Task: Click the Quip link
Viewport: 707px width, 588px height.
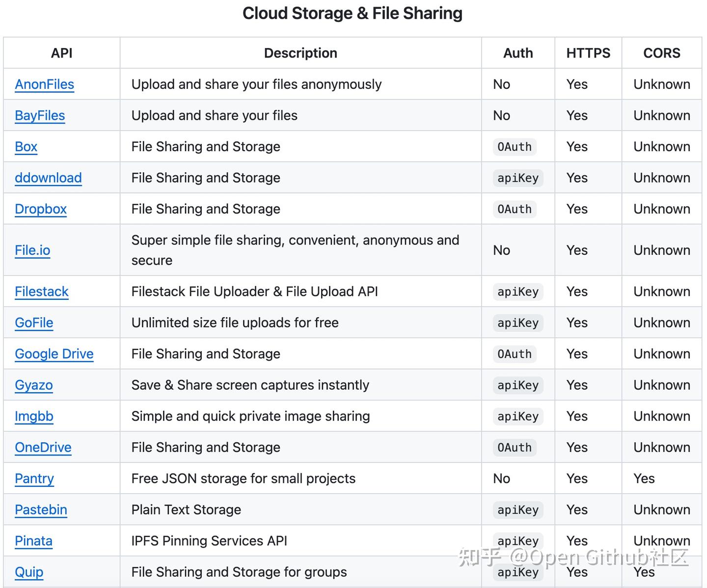Action: pos(29,572)
